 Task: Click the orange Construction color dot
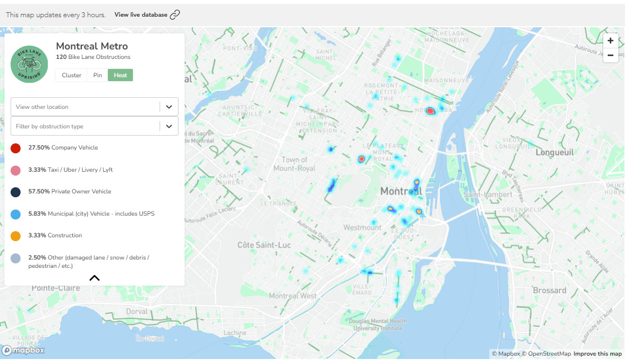pyautogui.click(x=16, y=236)
